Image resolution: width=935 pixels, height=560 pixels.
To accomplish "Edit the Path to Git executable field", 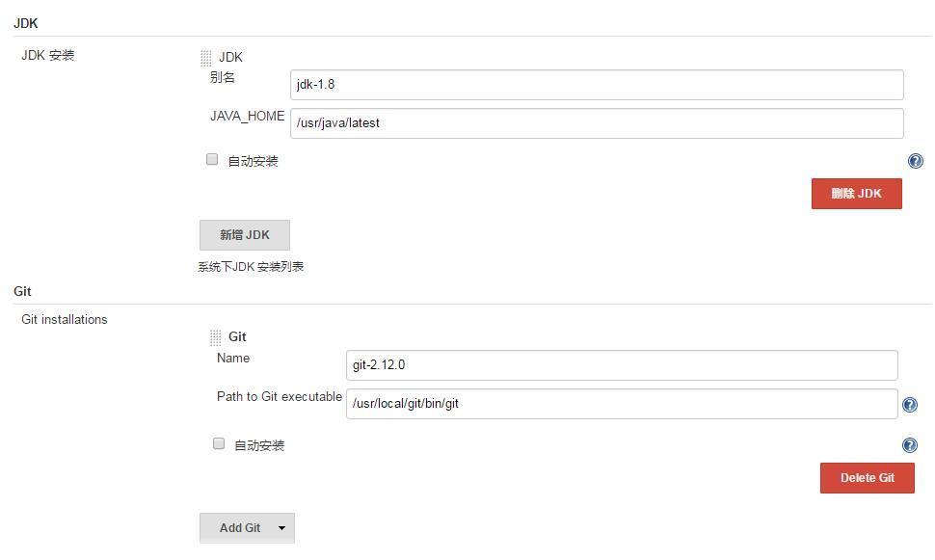I will [621, 404].
